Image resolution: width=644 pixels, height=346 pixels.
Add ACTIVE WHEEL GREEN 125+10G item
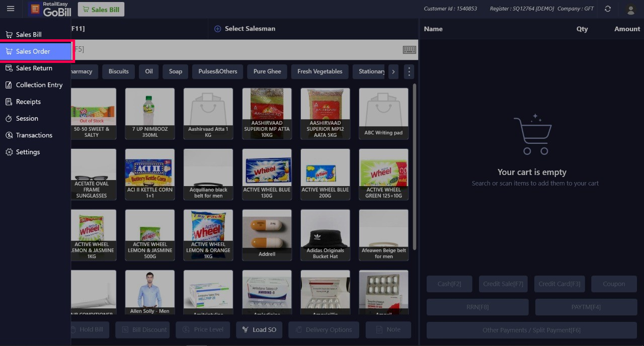383,174
